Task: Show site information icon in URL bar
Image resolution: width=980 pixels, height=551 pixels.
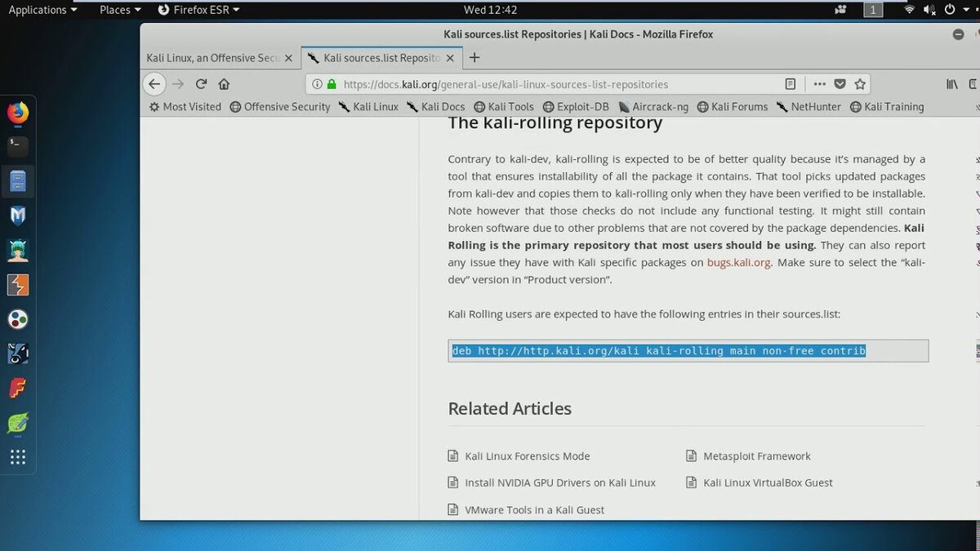Action: [x=317, y=84]
